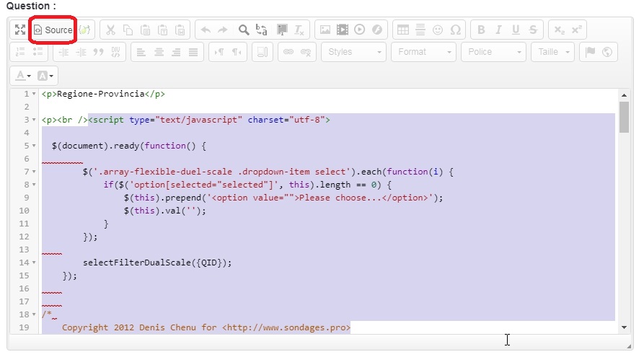The height and width of the screenshot is (357, 644).
Task: Click the Paste clipboard icon
Action: click(145, 30)
